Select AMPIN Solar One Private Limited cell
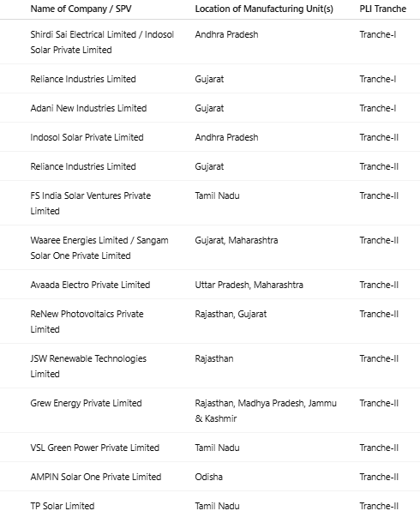The height and width of the screenshot is (523, 420). coord(96,477)
